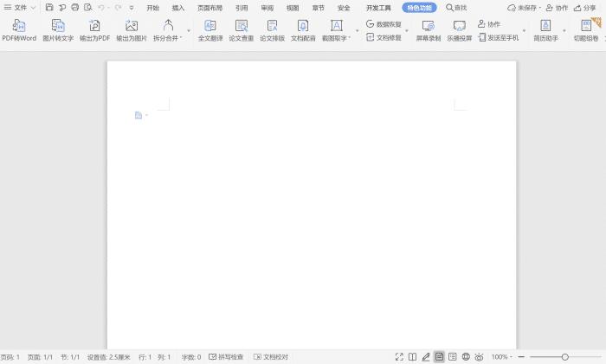This screenshot has height=364, width=606.
Task: Click the save icon in quick access bar
Action: pyautogui.click(x=49, y=8)
